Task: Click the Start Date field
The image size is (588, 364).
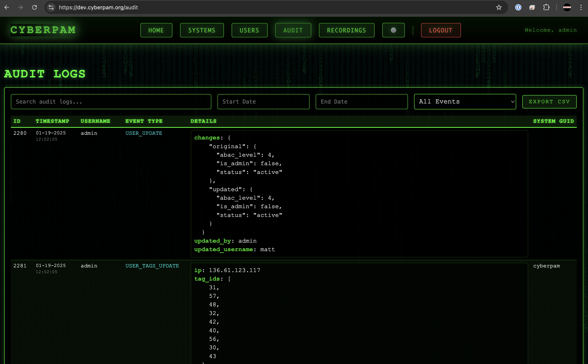Action: (x=263, y=101)
